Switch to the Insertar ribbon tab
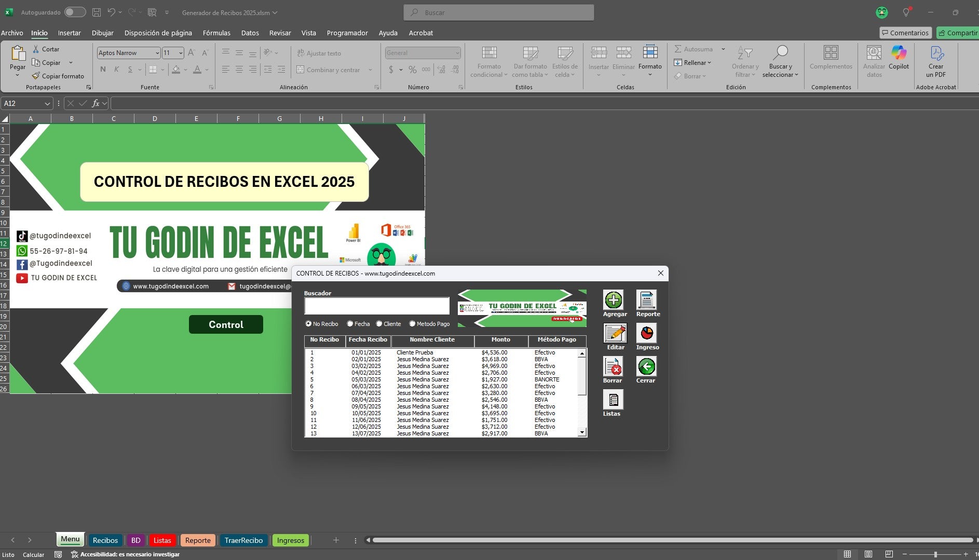 [x=69, y=33]
